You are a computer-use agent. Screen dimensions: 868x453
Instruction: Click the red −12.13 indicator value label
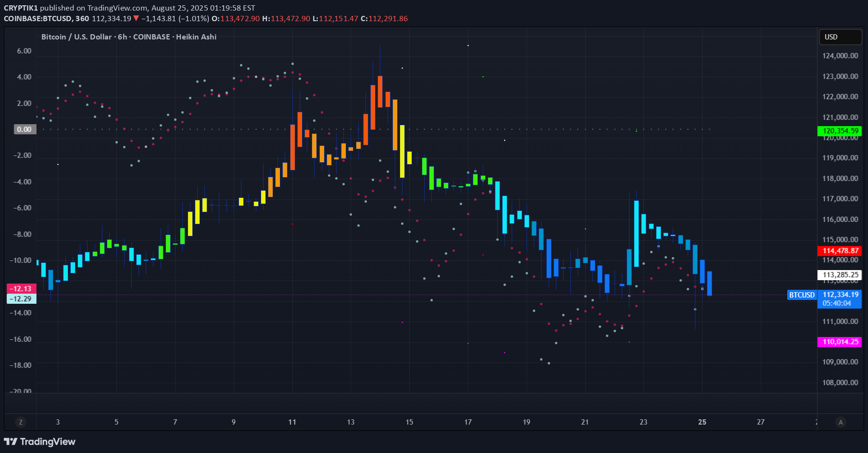[x=21, y=288]
